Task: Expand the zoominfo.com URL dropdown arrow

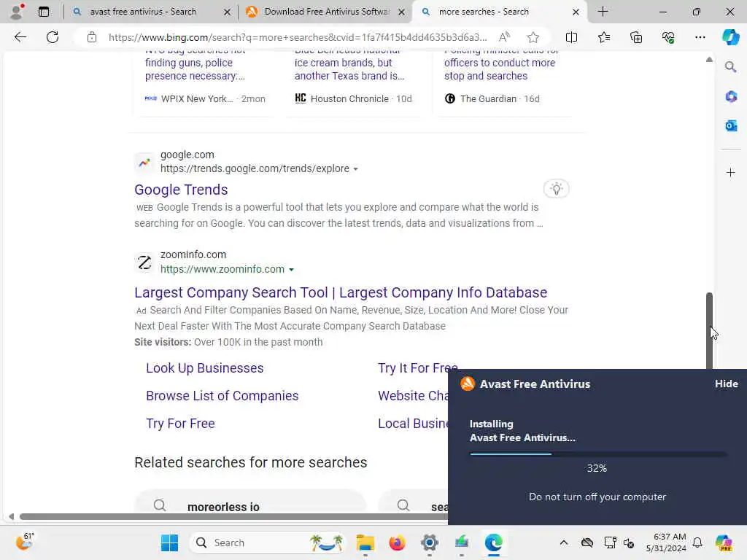Action: tap(291, 270)
